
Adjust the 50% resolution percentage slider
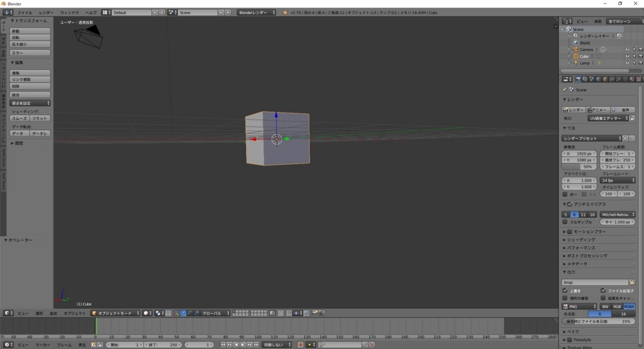(x=579, y=167)
